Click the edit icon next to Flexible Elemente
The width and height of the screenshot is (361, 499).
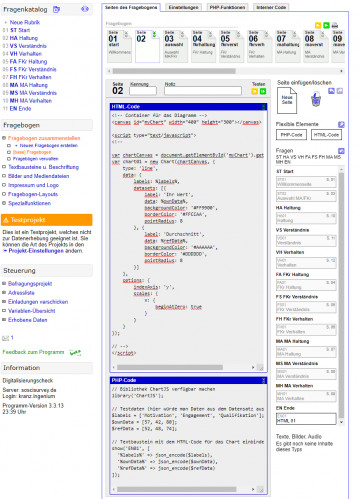[x=341, y=124]
